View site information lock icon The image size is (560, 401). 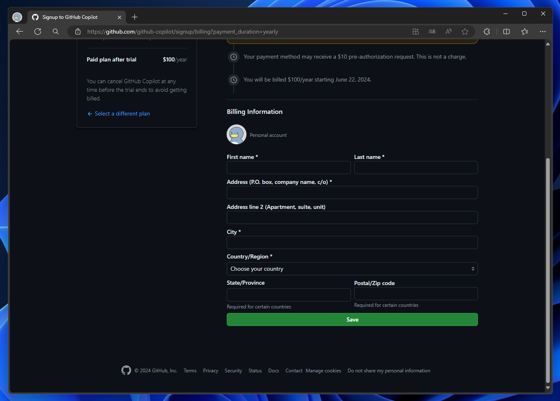78,32
